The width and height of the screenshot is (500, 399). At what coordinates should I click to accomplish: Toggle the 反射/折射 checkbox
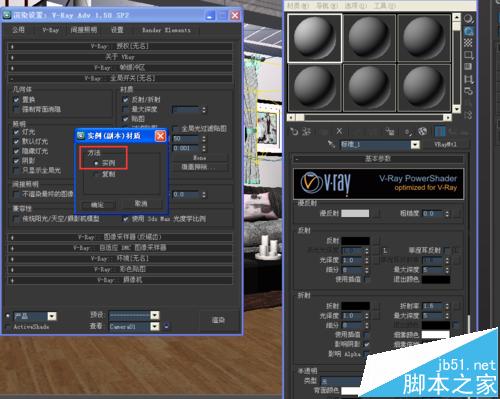click(125, 99)
